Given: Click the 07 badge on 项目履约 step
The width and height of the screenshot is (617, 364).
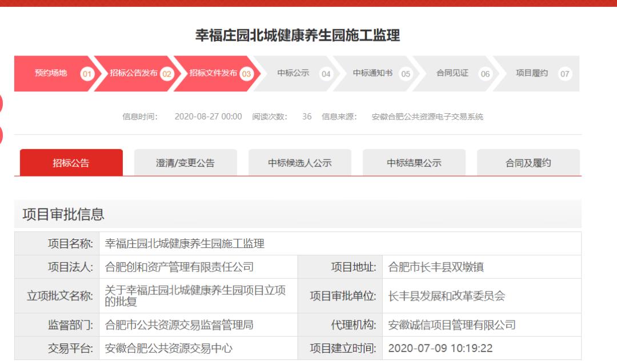Looking at the screenshot, I should 564,74.
